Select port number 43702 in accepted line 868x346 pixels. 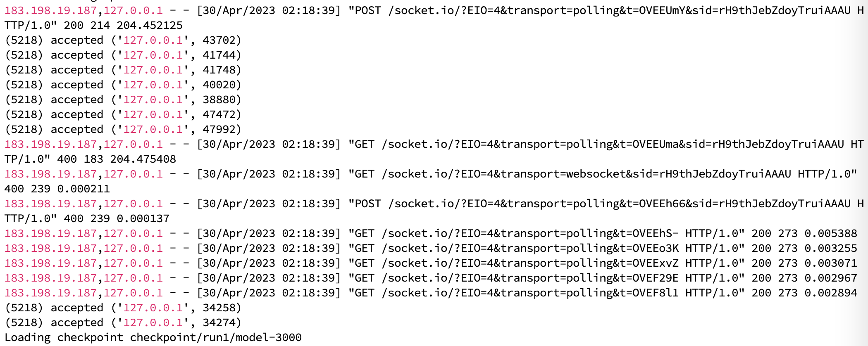219,40
